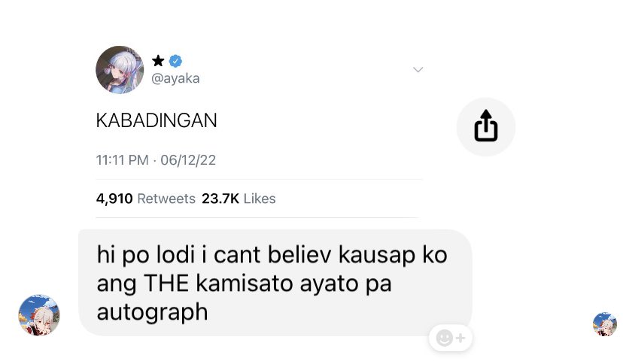Screen dimensions: 623x364
Task: Share the forwarded tweet using the share icon
Action: (x=486, y=126)
